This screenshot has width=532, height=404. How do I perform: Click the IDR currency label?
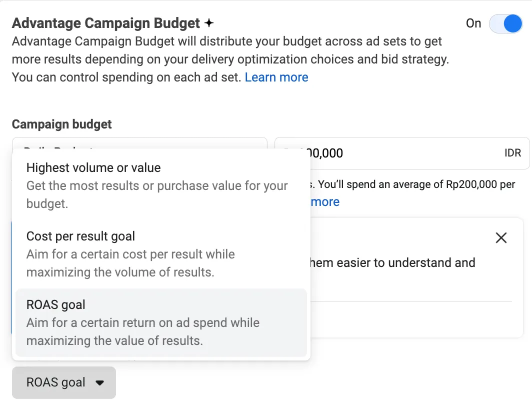coord(512,153)
